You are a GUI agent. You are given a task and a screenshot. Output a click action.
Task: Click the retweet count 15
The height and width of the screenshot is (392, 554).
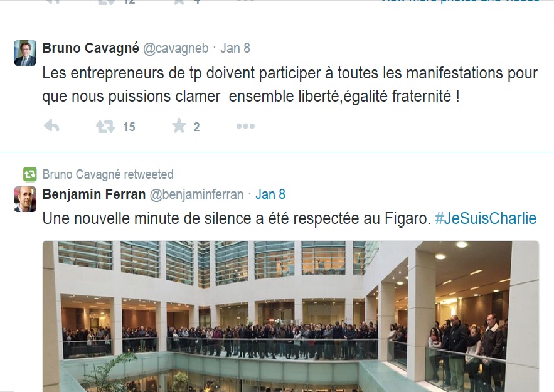[x=129, y=127]
